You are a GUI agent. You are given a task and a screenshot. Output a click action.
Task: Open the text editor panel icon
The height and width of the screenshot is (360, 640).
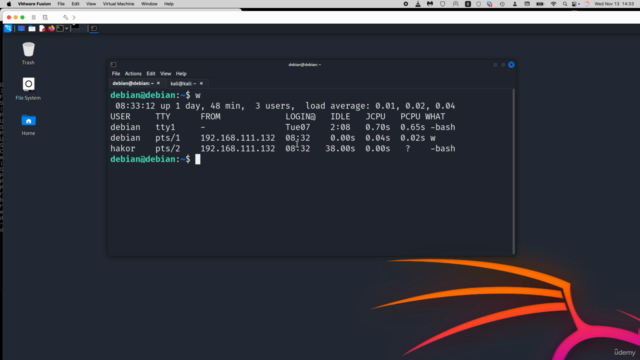42,29
